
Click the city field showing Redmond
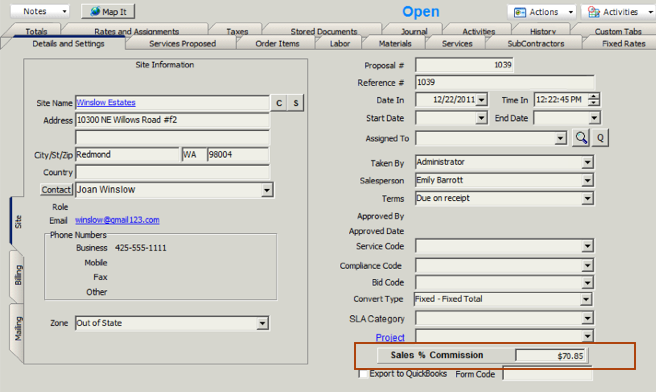pos(127,155)
